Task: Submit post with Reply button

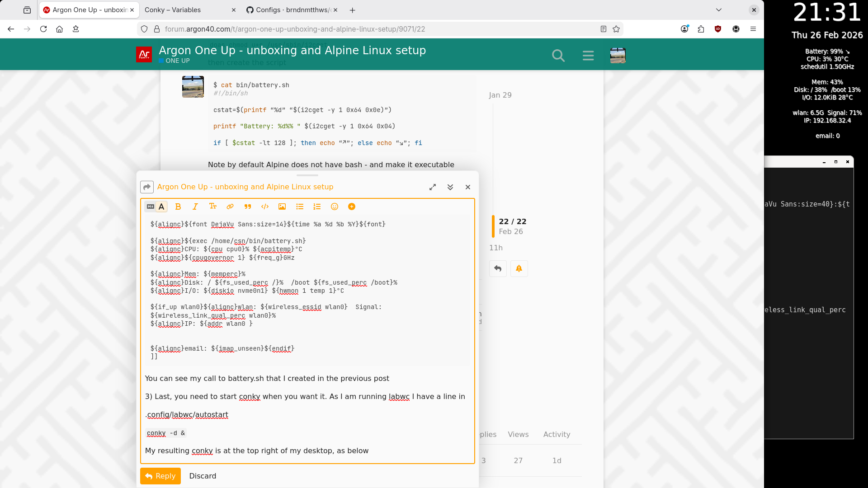Action: [160, 476]
